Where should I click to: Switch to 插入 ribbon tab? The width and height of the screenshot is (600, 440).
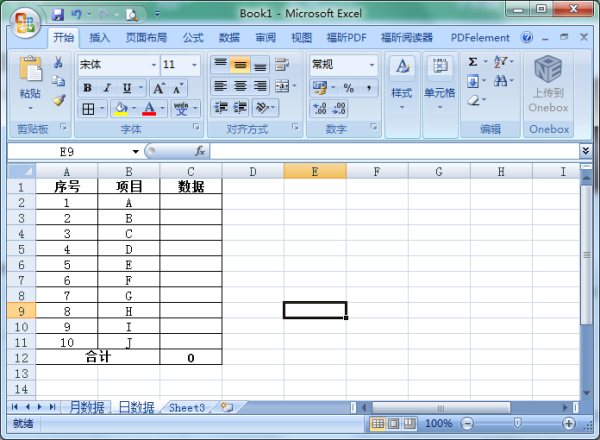99,37
